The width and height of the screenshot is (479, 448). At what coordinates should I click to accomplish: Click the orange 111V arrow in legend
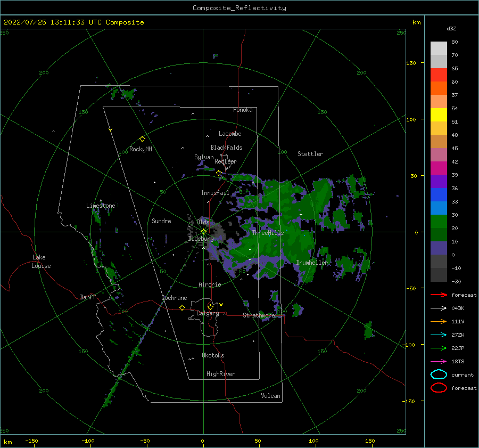pos(439,321)
